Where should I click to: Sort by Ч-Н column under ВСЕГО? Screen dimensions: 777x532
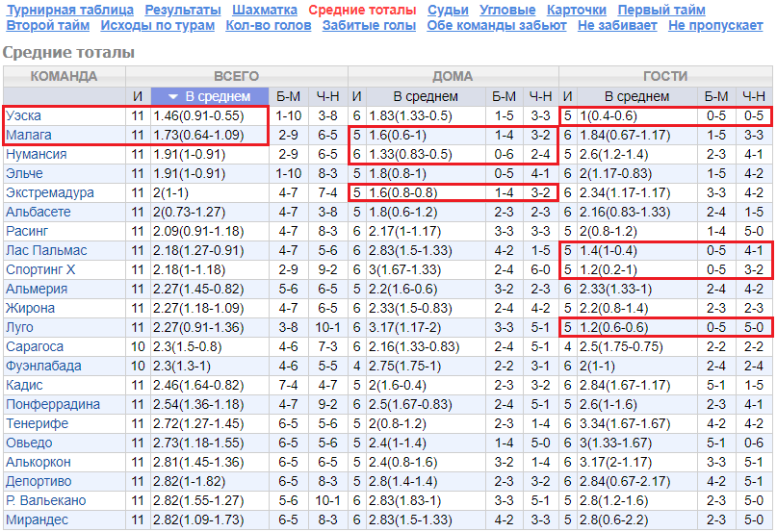pos(327,96)
